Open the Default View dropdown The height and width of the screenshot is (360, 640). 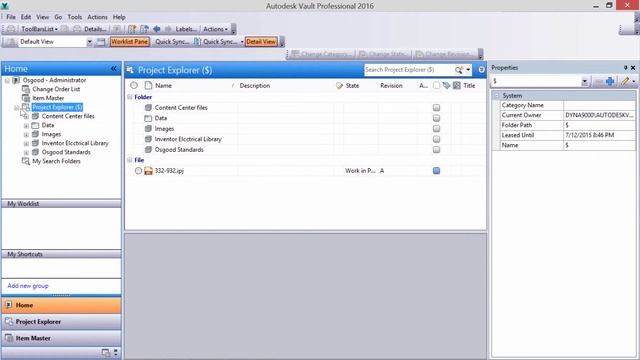89,42
